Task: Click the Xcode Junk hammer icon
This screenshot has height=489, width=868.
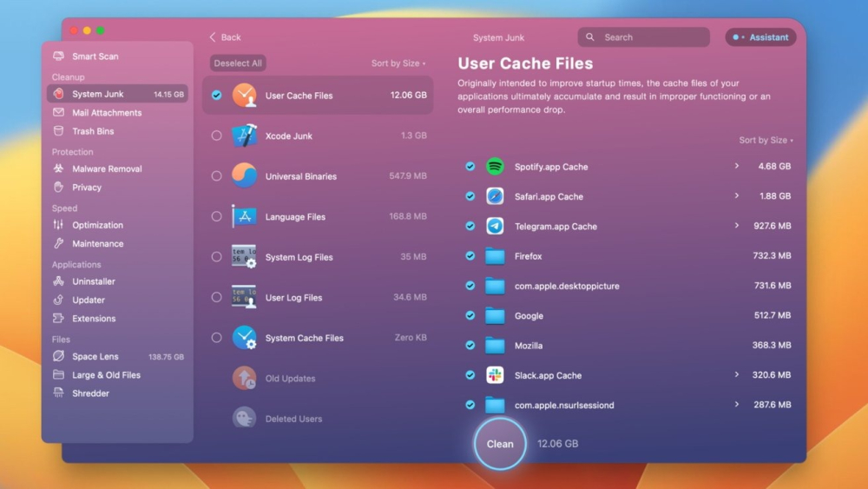Action: tap(244, 136)
